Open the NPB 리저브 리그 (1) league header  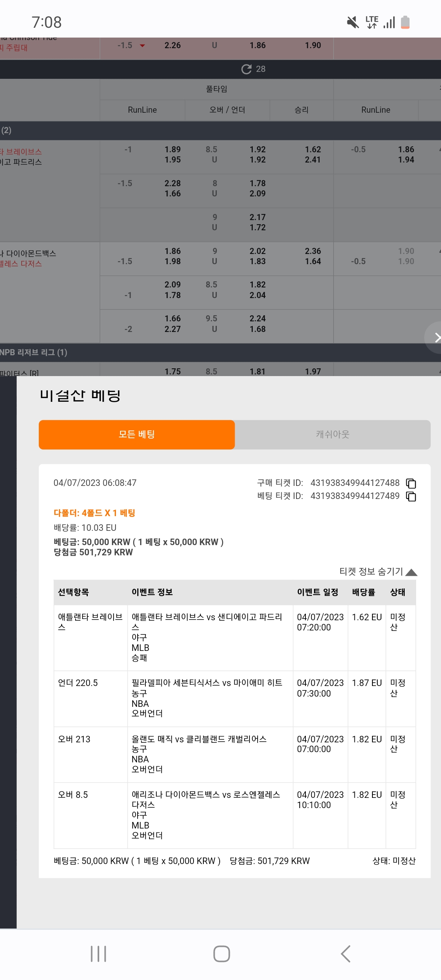(x=220, y=352)
